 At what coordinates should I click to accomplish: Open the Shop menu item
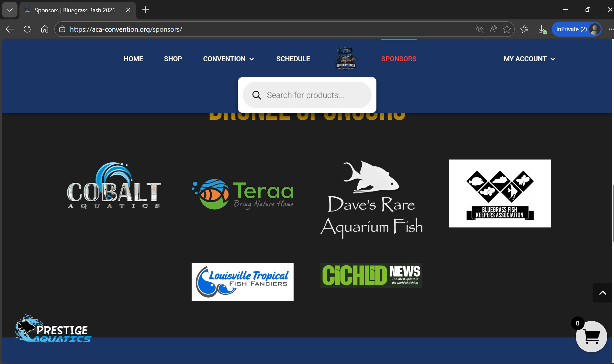(173, 59)
